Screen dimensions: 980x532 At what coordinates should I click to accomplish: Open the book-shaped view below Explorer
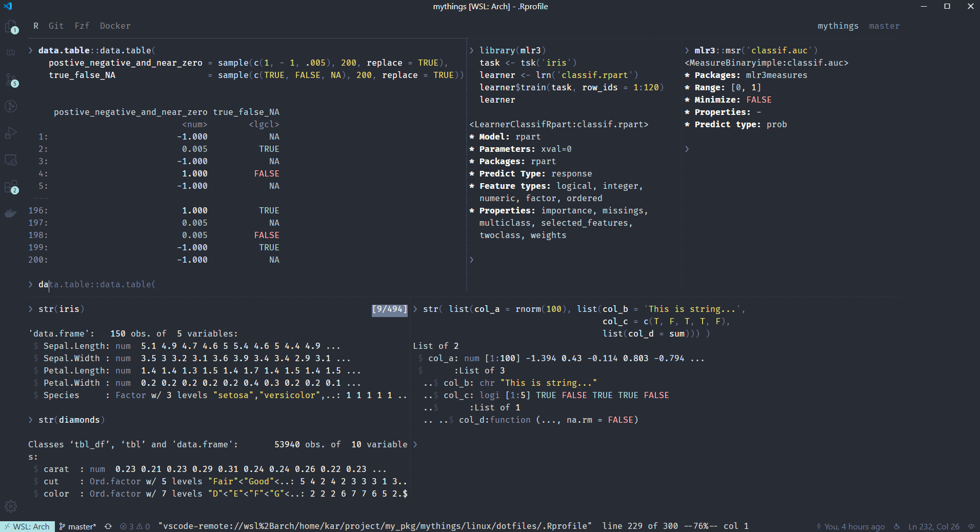[x=11, y=53]
